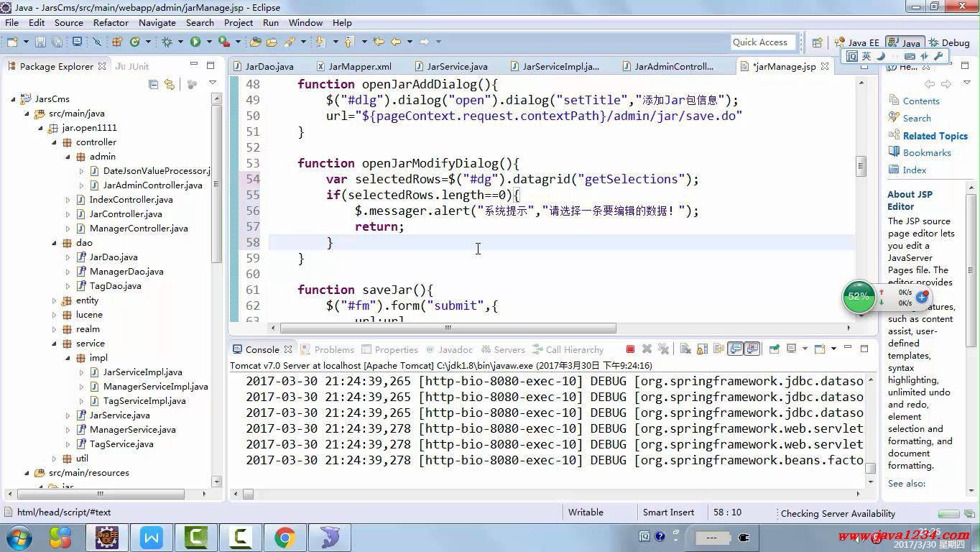This screenshot has width=980, height=552.
Task: Click the Windows Start button
Action: pyautogui.click(x=19, y=537)
